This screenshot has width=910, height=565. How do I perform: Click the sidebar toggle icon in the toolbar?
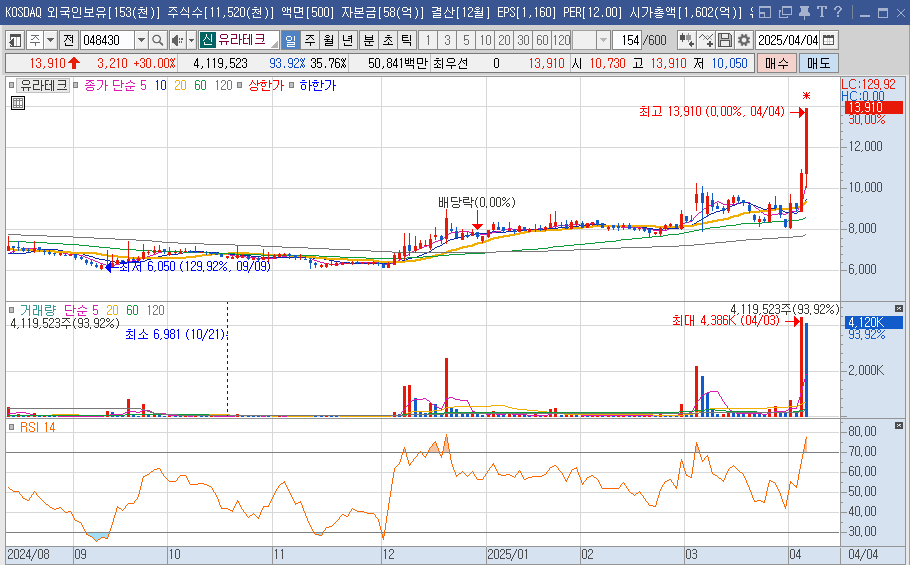pyautogui.click(x=15, y=40)
